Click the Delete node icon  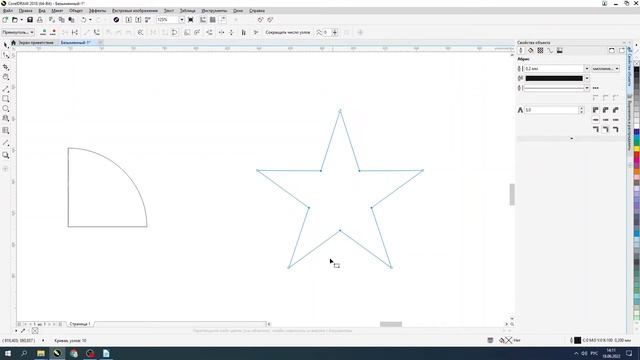pyautogui.click(x=53, y=32)
